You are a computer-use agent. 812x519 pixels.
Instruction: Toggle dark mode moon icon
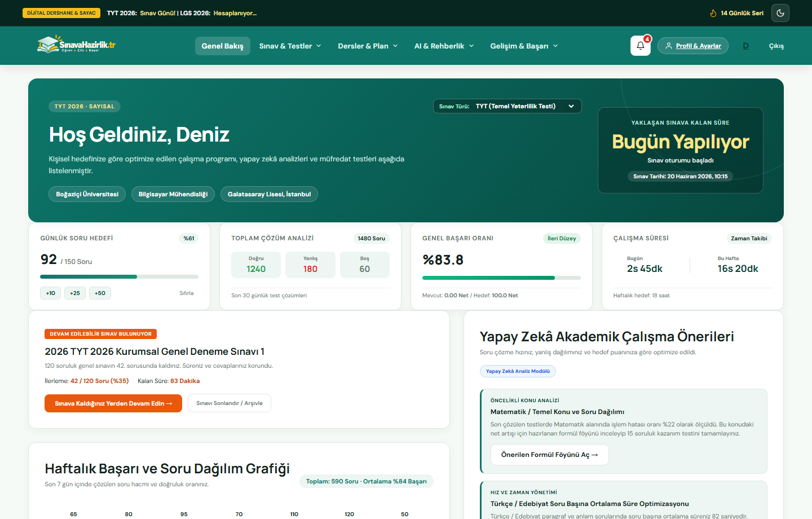coord(780,13)
